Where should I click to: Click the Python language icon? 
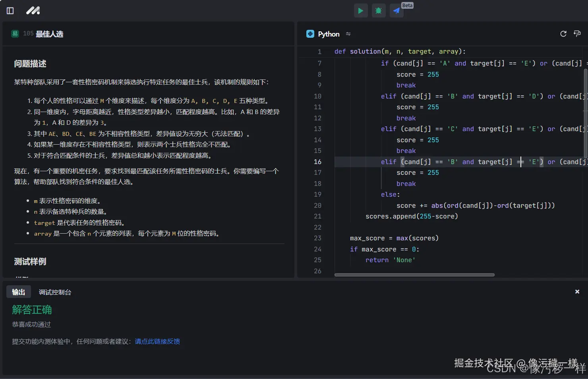click(310, 34)
